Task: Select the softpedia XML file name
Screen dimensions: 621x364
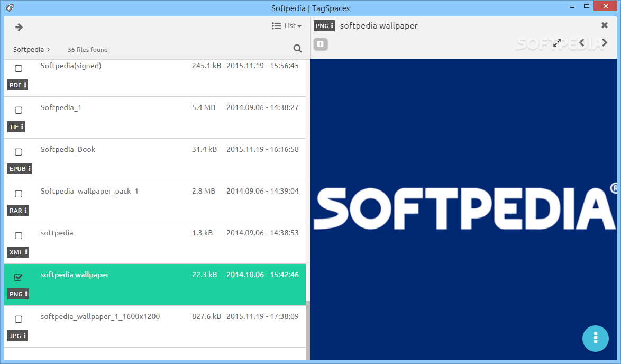Action: coord(57,233)
